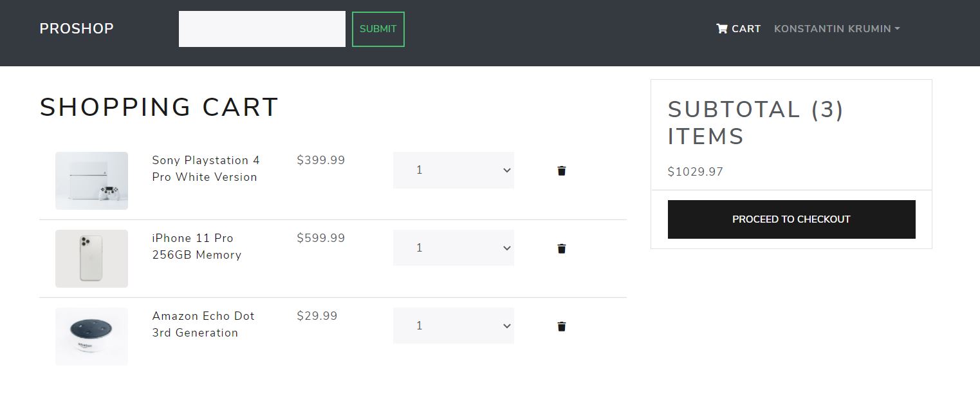Viewport: 980px width, 417px height.
Task: Select the Amazon Echo Dot thumbnail image
Action: (x=91, y=337)
